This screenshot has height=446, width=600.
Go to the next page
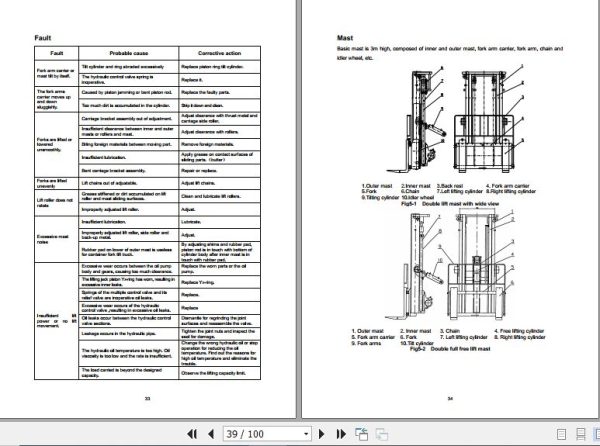coord(321,434)
